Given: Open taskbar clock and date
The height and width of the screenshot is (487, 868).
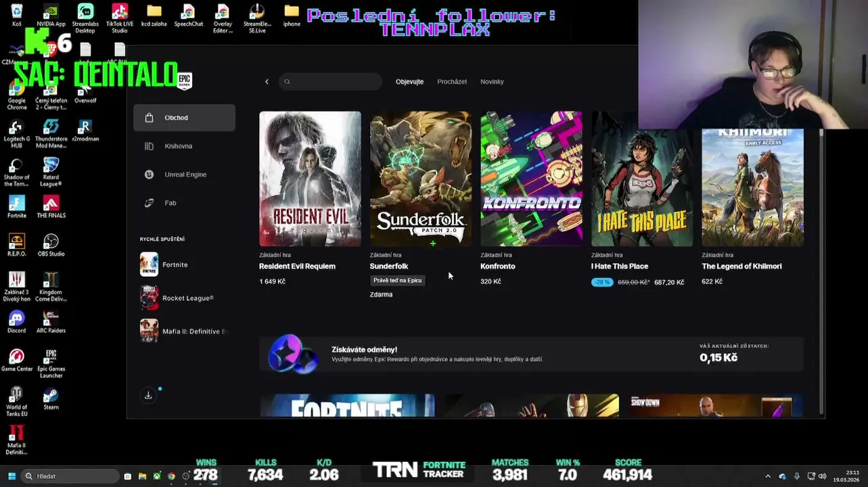Looking at the screenshot, I should coord(848,476).
